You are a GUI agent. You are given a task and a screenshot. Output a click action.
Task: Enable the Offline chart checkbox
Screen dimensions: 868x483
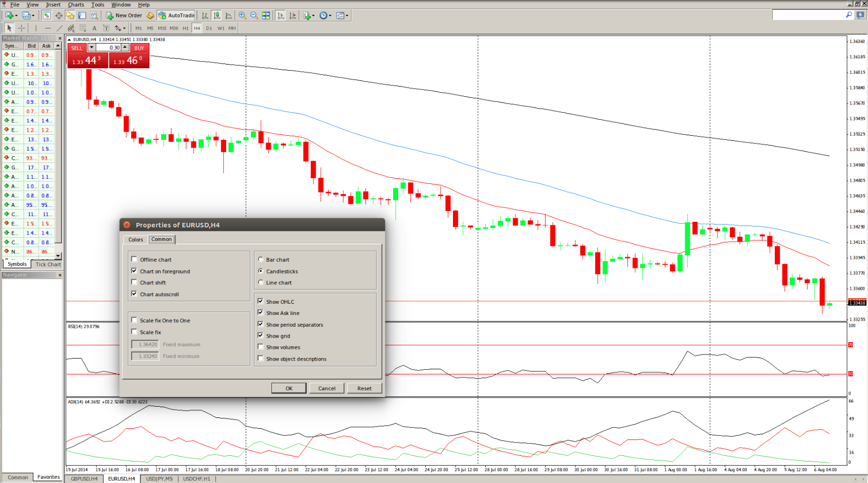point(135,259)
